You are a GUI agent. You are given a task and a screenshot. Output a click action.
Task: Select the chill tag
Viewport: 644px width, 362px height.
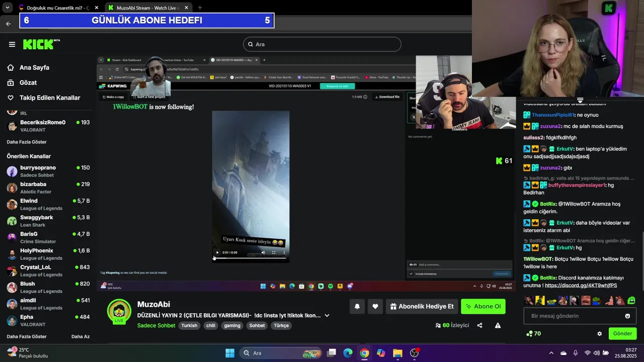click(210, 325)
